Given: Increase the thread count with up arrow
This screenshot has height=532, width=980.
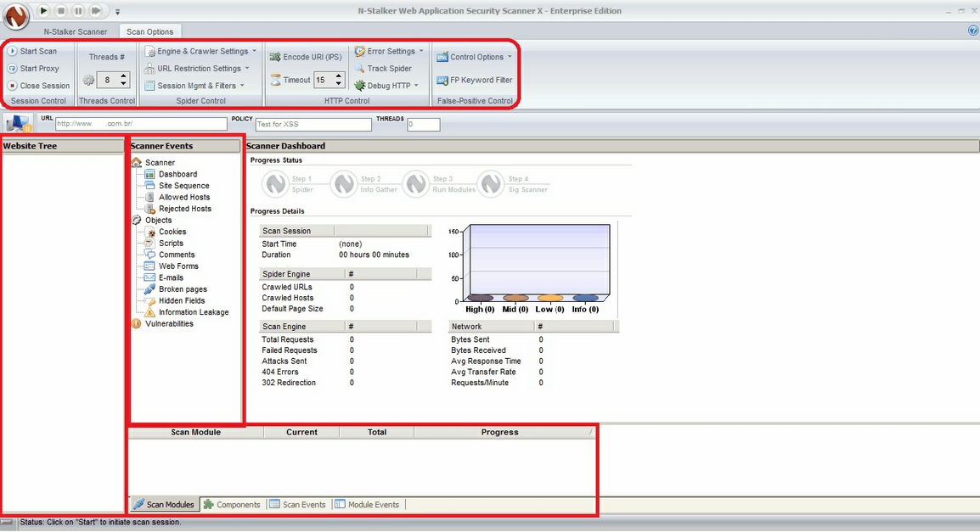Looking at the screenshot, I should pos(123,76).
